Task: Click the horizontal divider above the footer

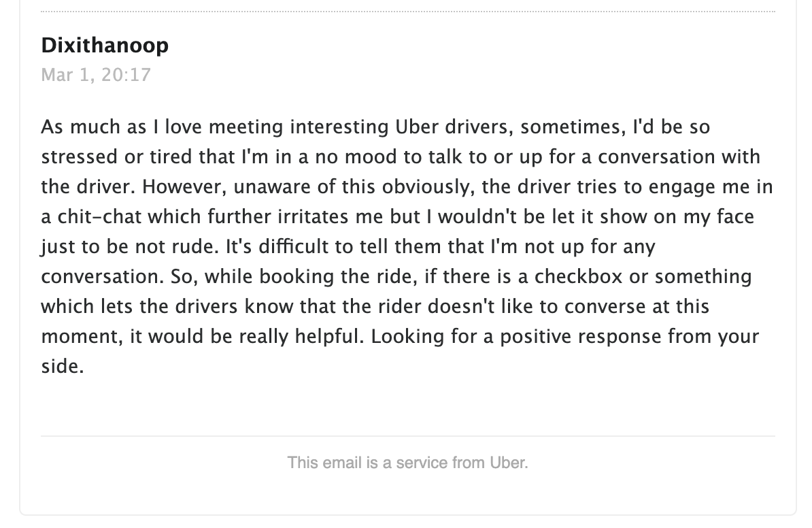Action: pos(407,436)
